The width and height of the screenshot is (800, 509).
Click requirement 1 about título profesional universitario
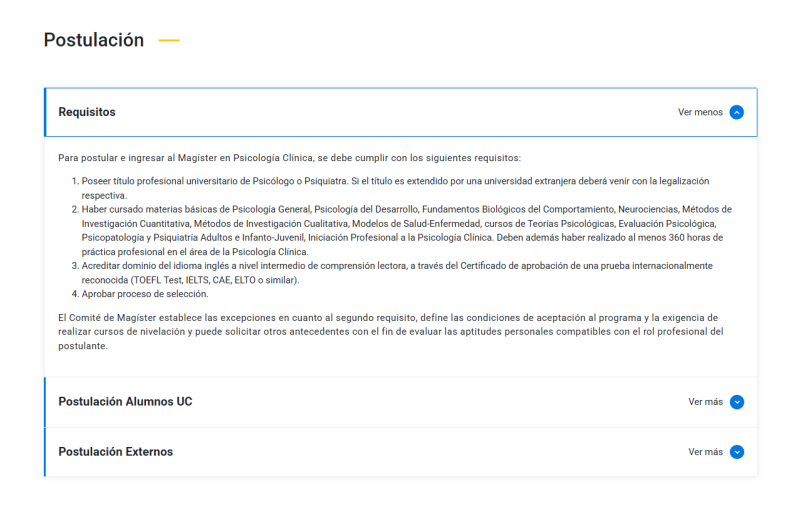pyautogui.click(x=395, y=188)
